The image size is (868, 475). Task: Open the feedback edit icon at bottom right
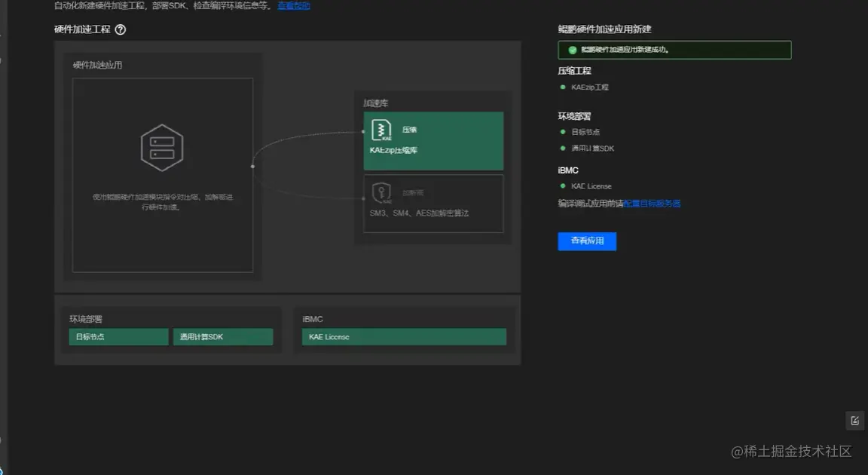(x=854, y=421)
